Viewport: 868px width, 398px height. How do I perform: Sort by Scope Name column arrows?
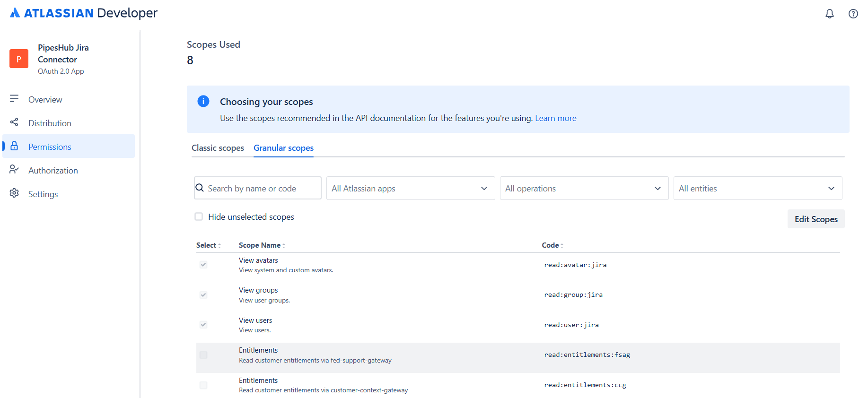[284, 245]
